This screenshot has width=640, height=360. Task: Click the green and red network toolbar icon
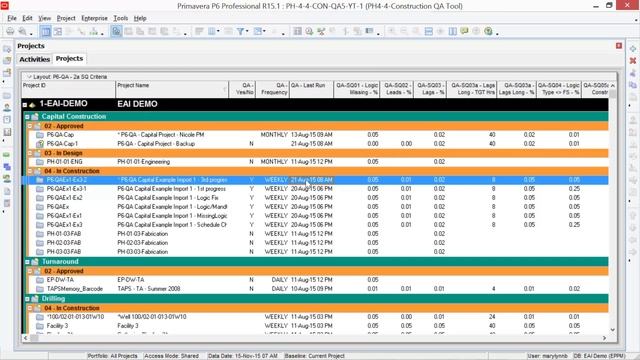(x=321, y=31)
